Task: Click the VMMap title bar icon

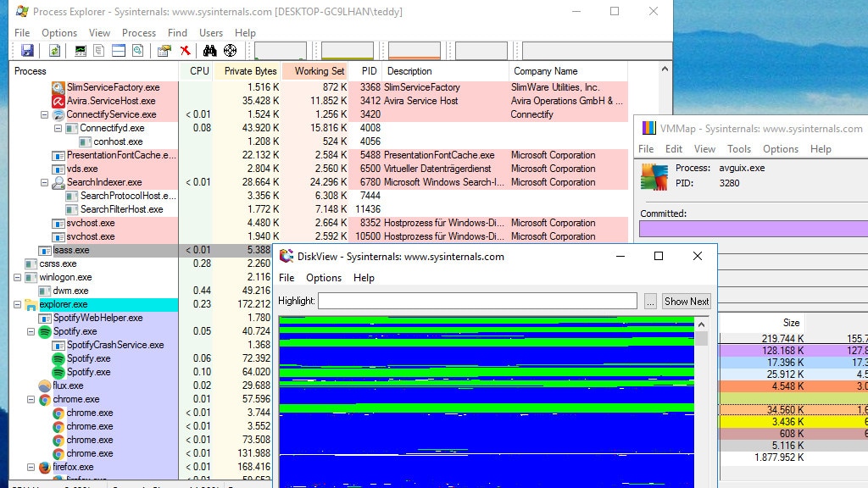Action: click(648, 129)
